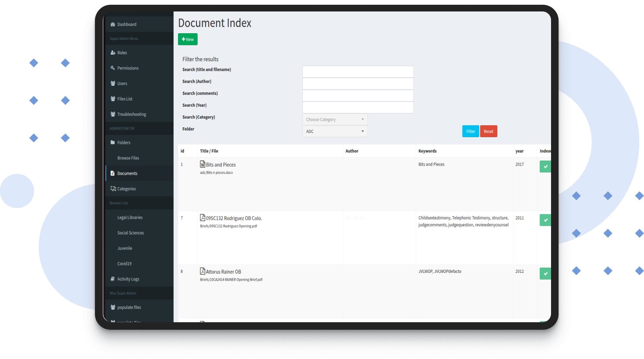This screenshot has width=644, height=359.
Task: Open Categories menu item
Action: pos(139,189)
